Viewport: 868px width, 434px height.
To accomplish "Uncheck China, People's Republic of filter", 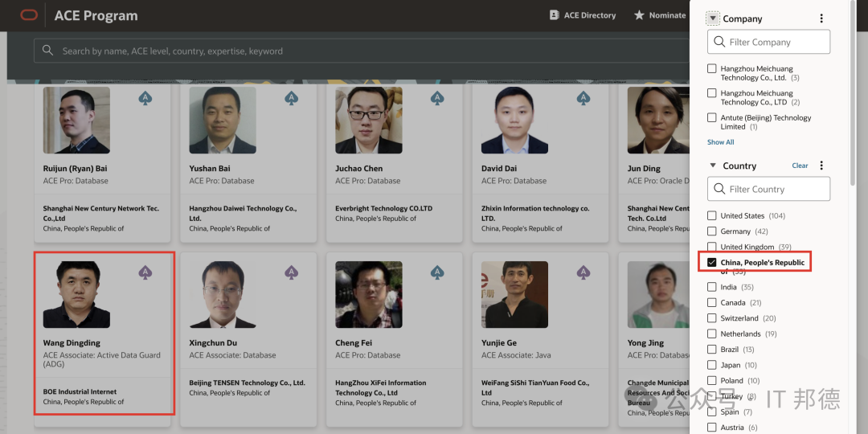I will (x=712, y=262).
